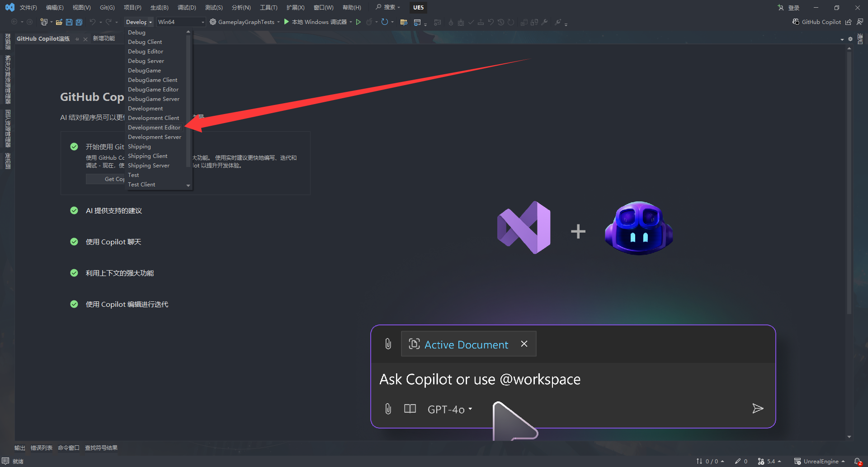Click the book reference icon in chat box
Screen dimensions: 868x467
click(x=410, y=409)
